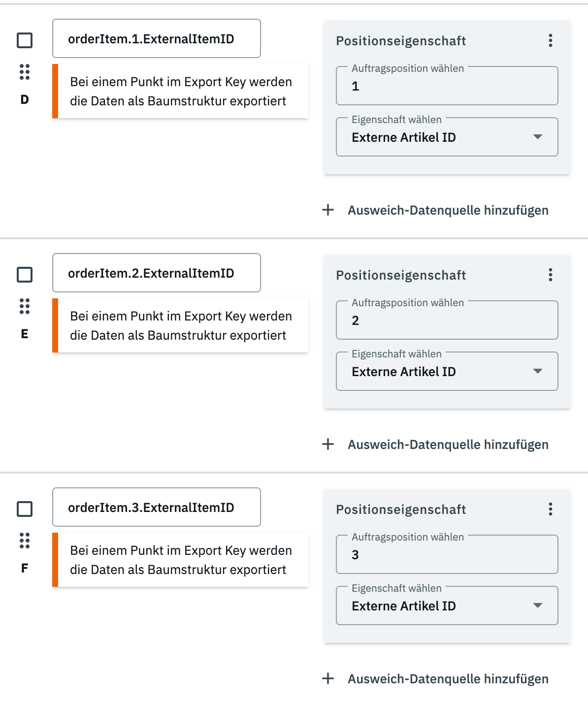This screenshot has height=702, width=588.
Task: Expand Eigenschaft wählen dropdown in row F
Action: point(538,606)
